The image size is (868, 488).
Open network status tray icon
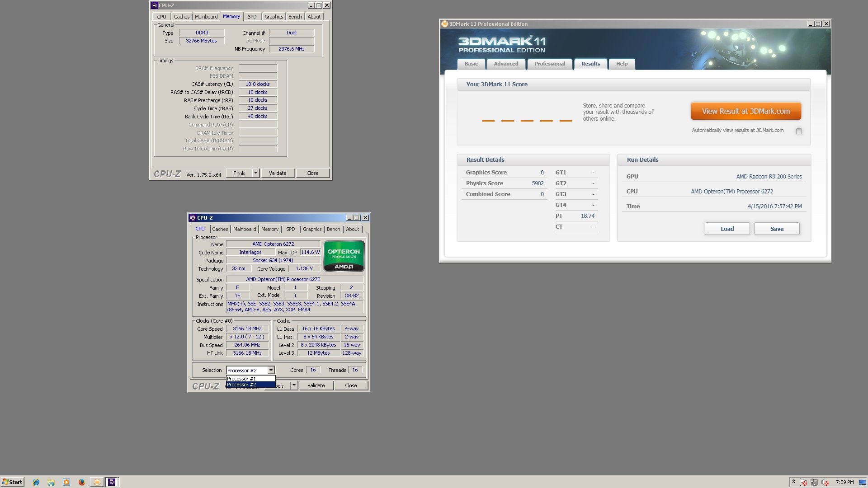tap(814, 482)
